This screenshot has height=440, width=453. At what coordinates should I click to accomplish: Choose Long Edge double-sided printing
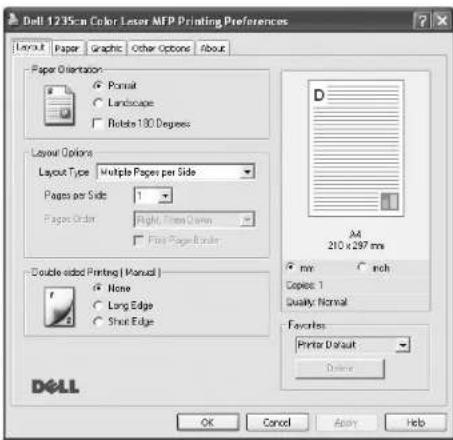[98, 305]
